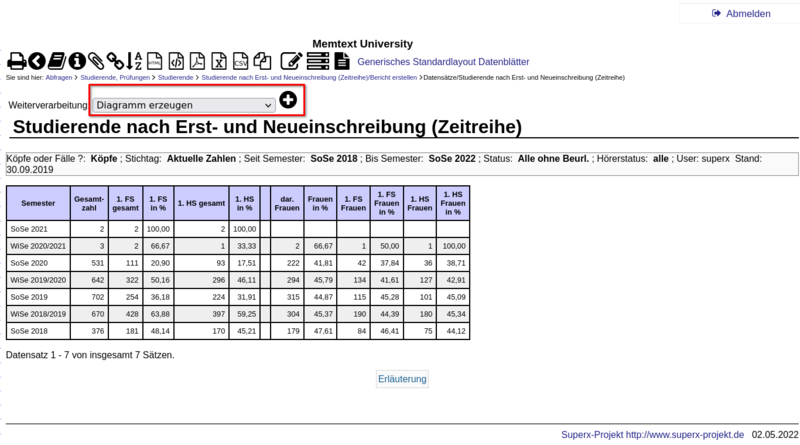The height and width of the screenshot is (445, 800).
Task: Open the Diagramm erzeugen dropdown
Action: tap(184, 105)
